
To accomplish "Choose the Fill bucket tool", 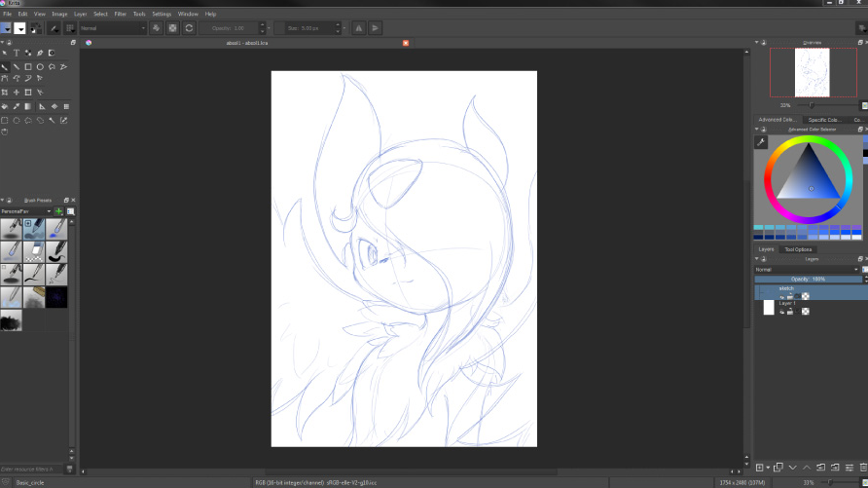I will pos(5,106).
